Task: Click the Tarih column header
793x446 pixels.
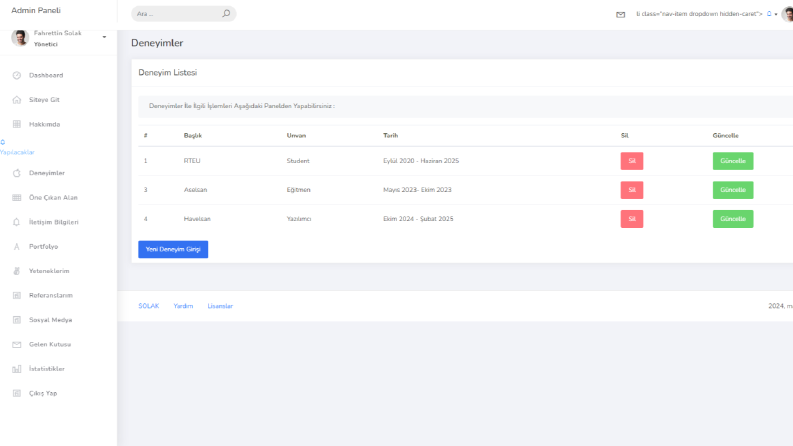Action: pyautogui.click(x=390, y=136)
